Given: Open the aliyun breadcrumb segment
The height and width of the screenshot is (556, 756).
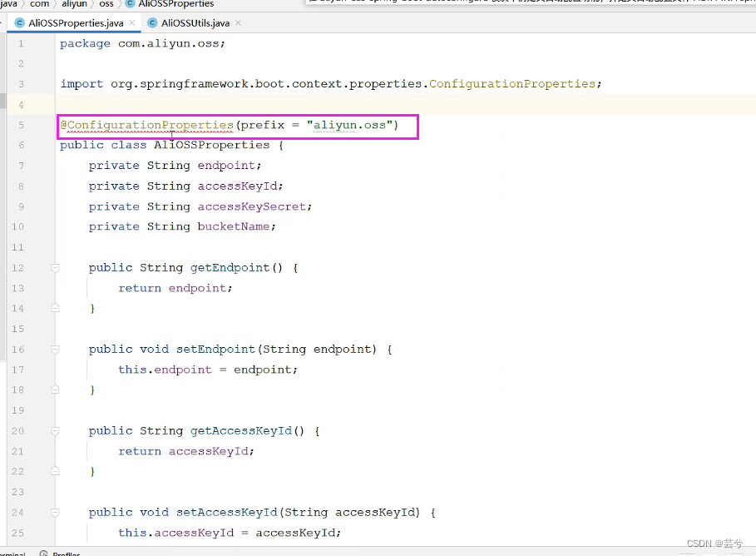Looking at the screenshot, I should [74, 4].
